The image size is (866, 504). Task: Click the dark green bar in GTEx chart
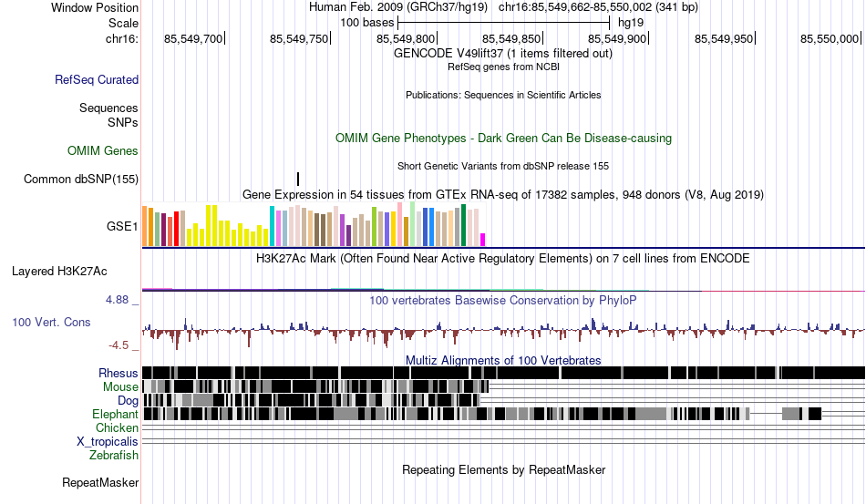(x=463, y=225)
